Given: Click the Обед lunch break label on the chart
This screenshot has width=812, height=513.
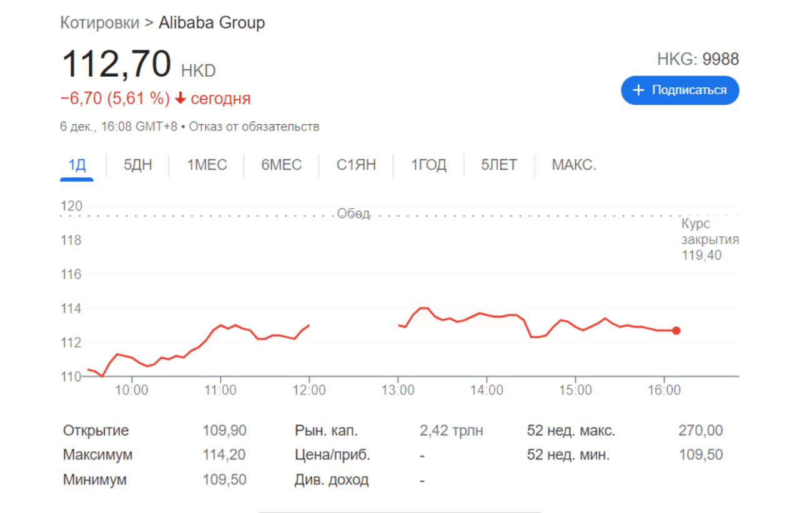Looking at the screenshot, I should click(354, 214).
